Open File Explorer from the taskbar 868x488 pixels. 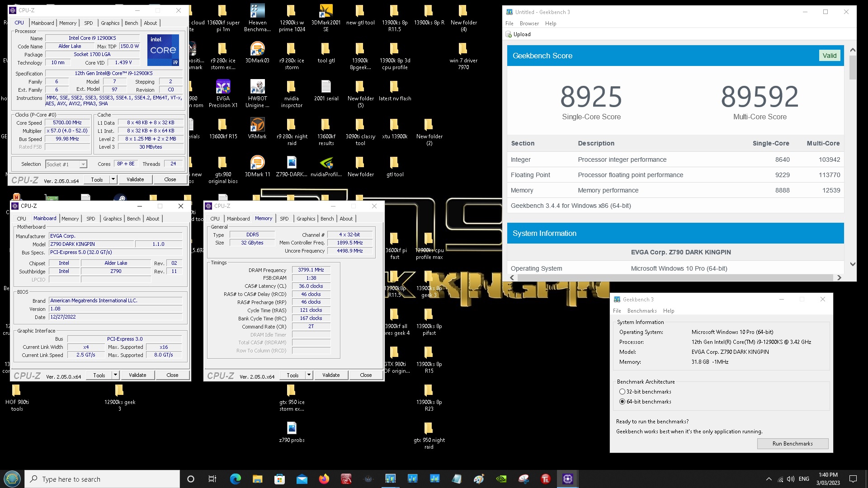pyautogui.click(x=257, y=479)
